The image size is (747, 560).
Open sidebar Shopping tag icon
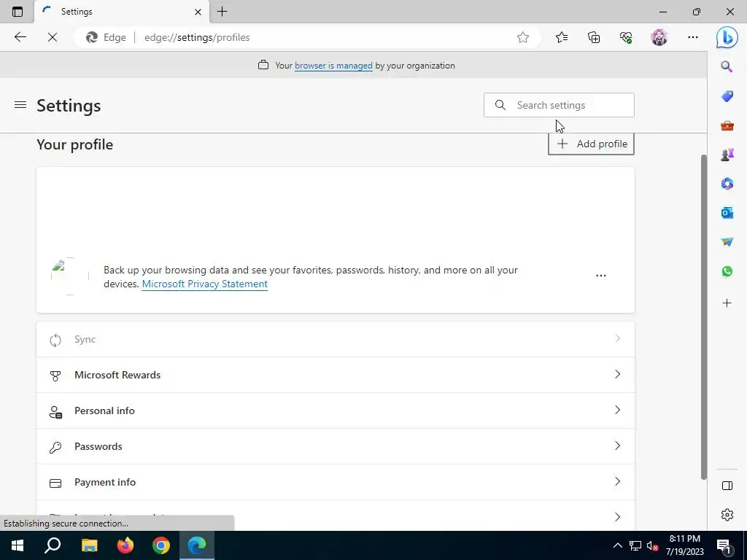[727, 96]
